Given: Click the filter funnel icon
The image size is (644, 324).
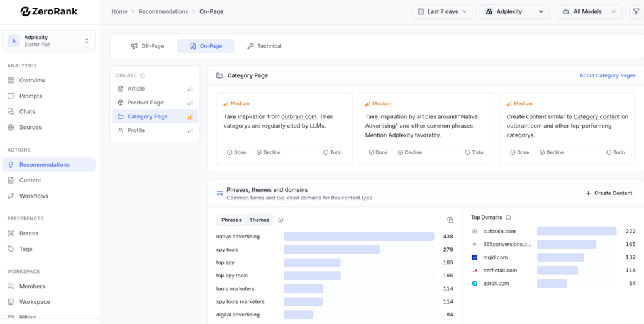Looking at the screenshot, I should pyautogui.click(x=635, y=11).
